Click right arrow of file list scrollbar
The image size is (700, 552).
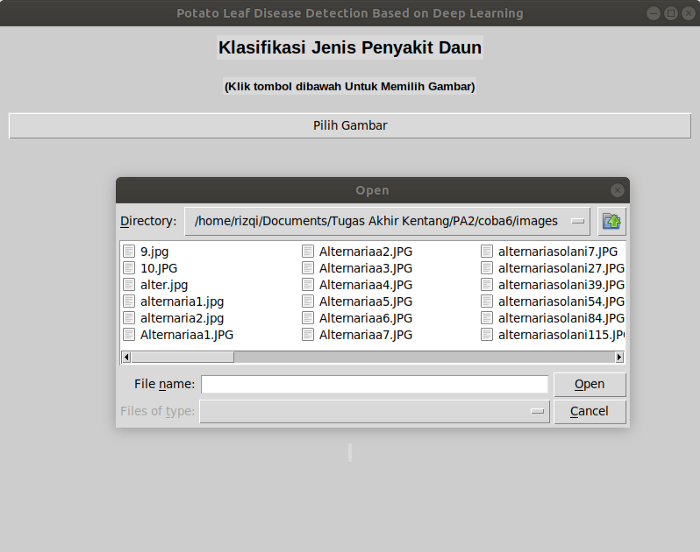tap(619, 357)
